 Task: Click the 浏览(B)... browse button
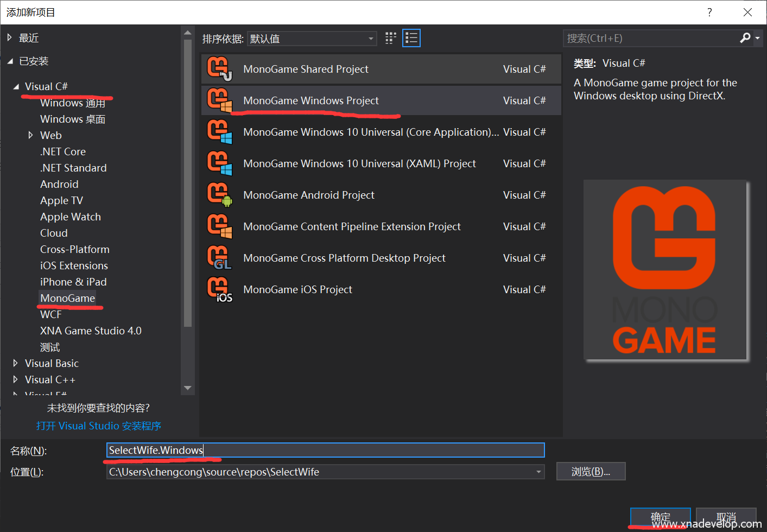click(x=591, y=472)
